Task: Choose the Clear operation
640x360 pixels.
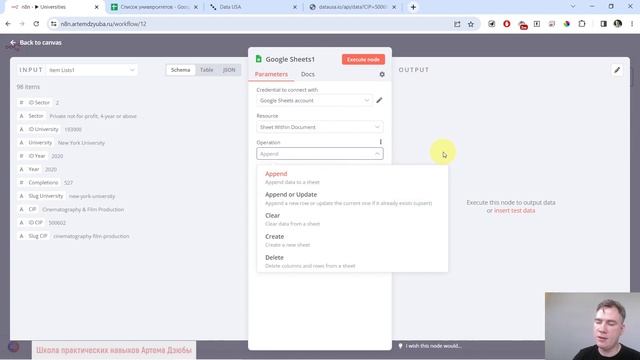Action: tap(352, 219)
